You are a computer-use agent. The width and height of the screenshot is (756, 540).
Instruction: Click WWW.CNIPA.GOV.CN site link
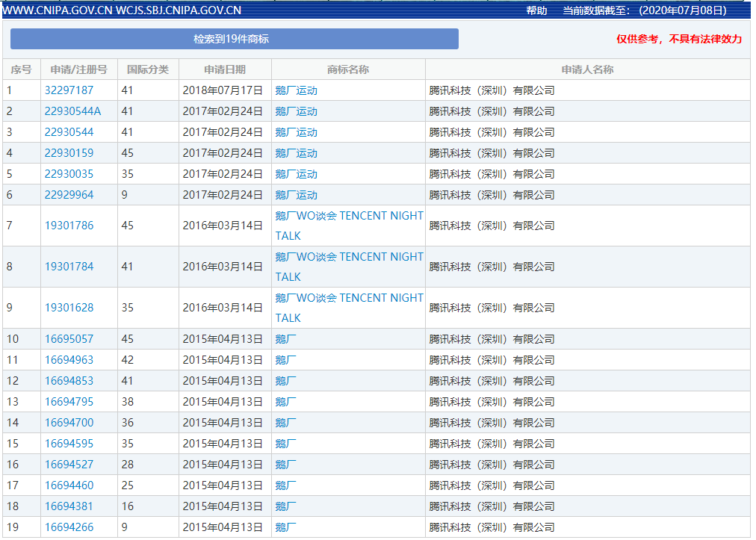(58, 10)
